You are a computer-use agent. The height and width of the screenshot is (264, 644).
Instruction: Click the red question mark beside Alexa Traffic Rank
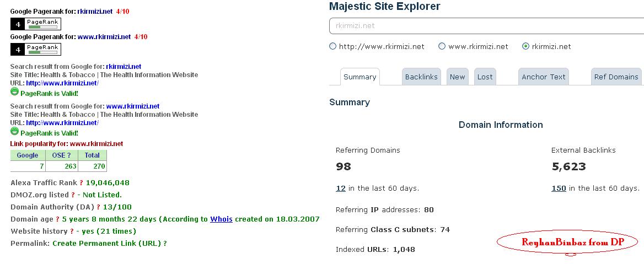81,183
